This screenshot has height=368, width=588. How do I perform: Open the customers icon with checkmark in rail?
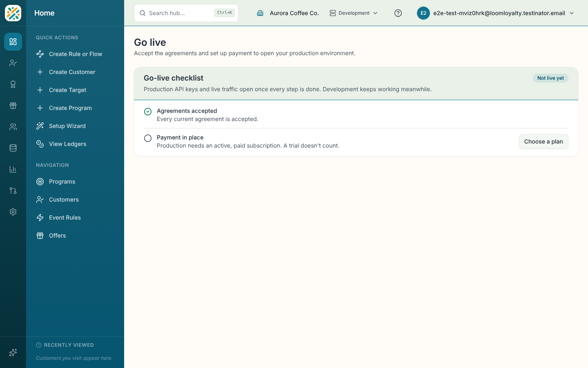pyautogui.click(x=13, y=63)
